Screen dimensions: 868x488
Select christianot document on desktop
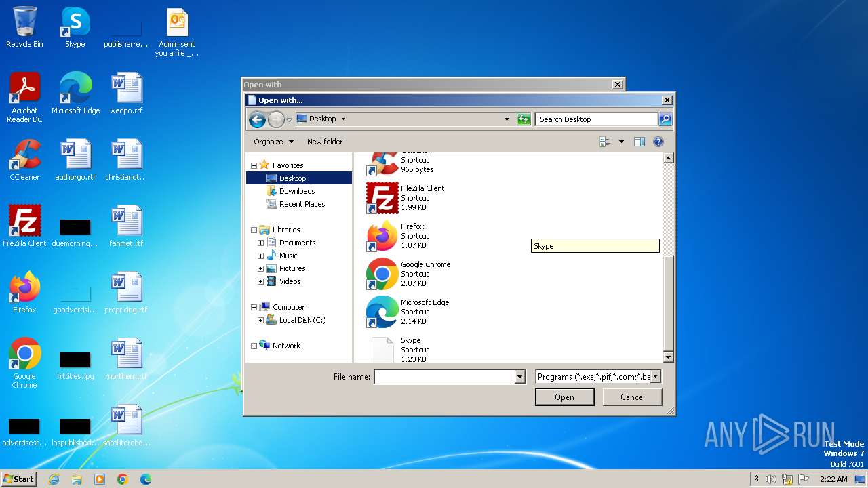click(126, 160)
